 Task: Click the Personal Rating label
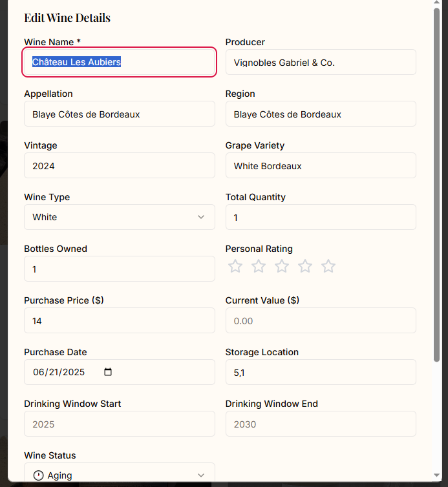(259, 249)
